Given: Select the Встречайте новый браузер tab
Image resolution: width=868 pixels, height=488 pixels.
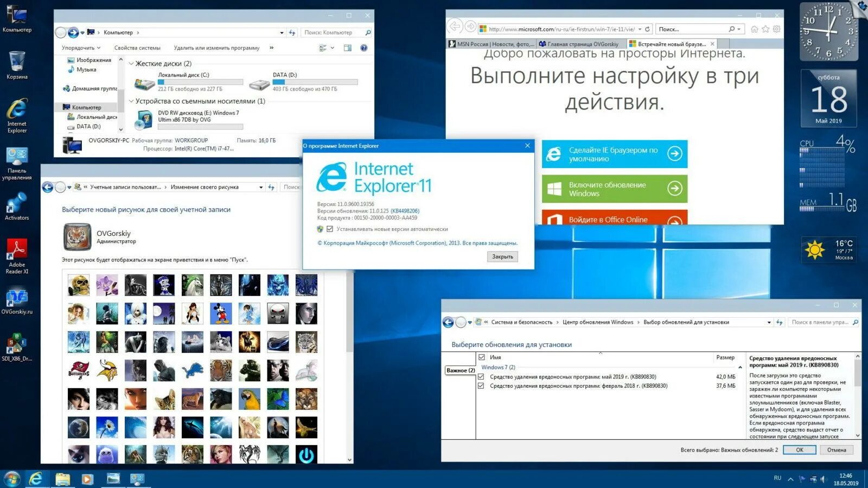Looking at the screenshot, I should coord(672,44).
